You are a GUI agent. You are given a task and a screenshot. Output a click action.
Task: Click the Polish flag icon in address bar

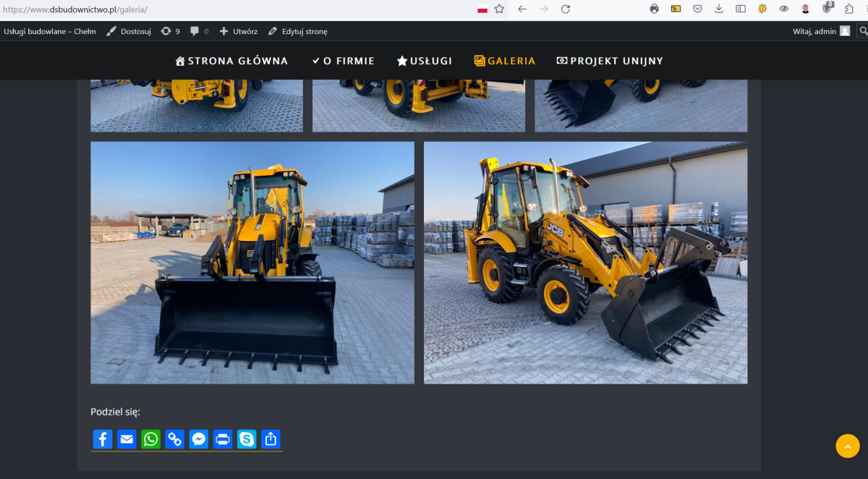pos(482,9)
